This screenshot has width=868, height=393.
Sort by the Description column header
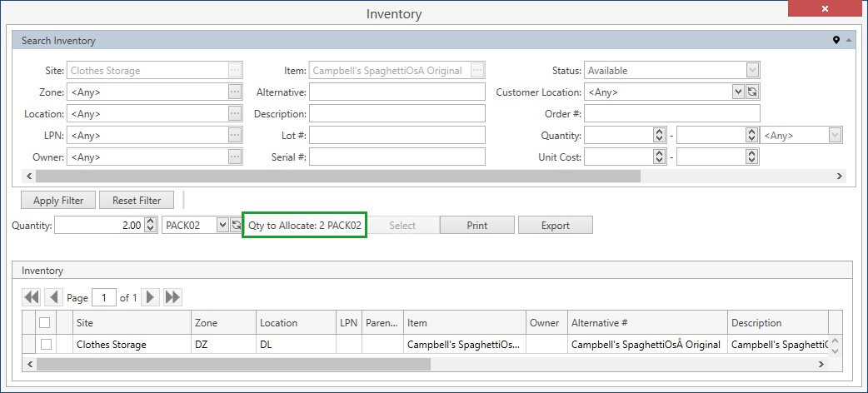778,323
